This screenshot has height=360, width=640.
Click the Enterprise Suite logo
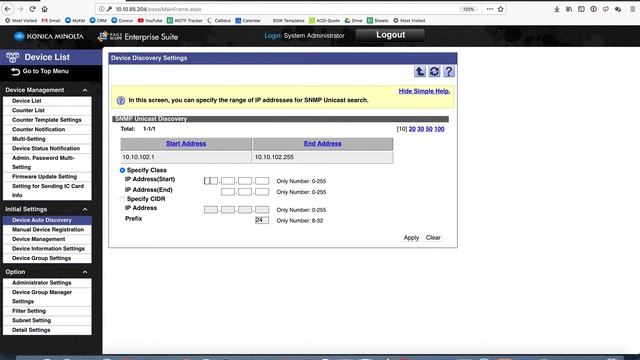point(138,37)
